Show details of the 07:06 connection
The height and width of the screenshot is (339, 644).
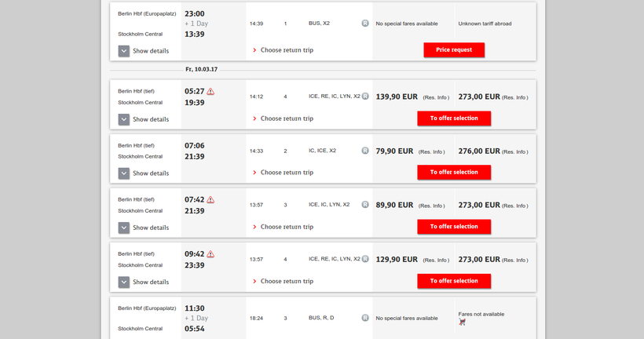click(124, 173)
